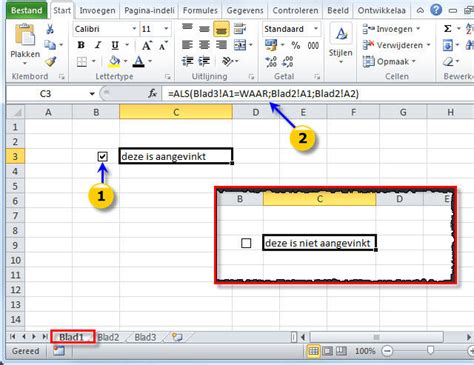Image resolution: width=474 pixels, height=365 pixels.
Task: Open the Plakken dropdown arrow
Action: (x=25, y=63)
